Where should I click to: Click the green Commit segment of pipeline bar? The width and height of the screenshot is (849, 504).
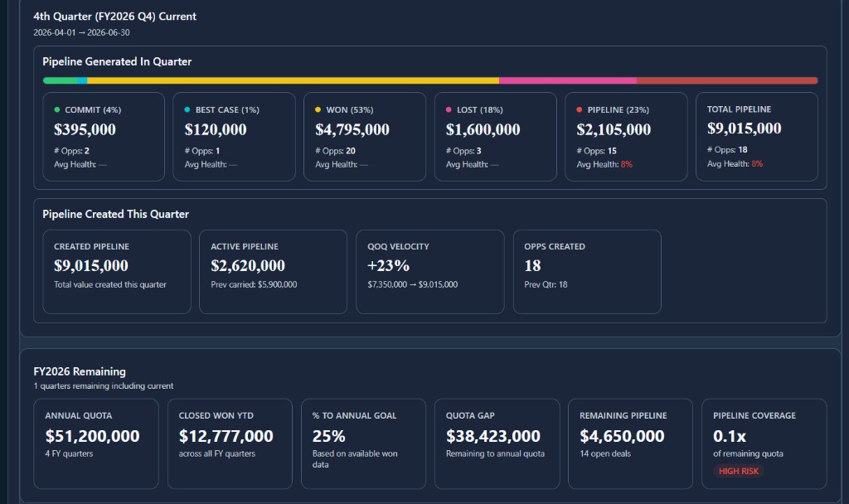[60, 80]
